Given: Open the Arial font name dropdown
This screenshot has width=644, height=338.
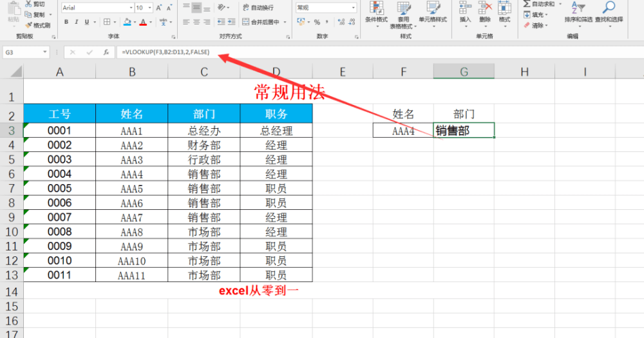Looking at the screenshot, I should 131,8.
